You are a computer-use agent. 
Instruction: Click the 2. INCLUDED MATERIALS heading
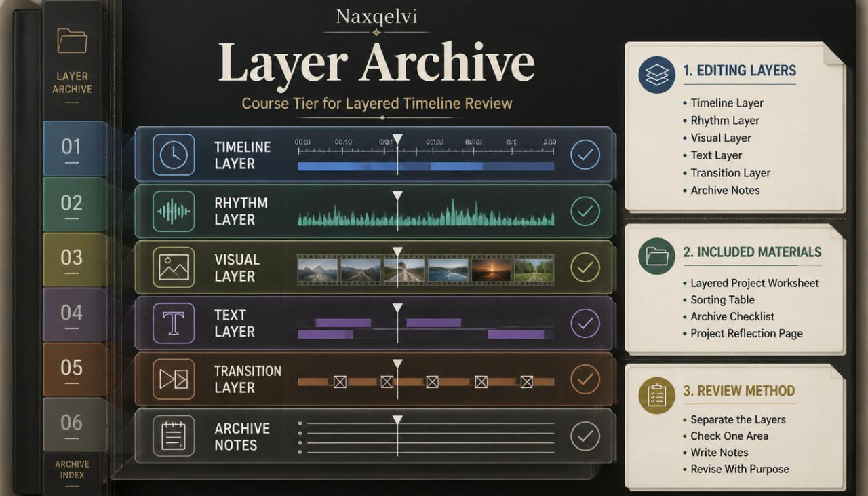coord(752,252)
